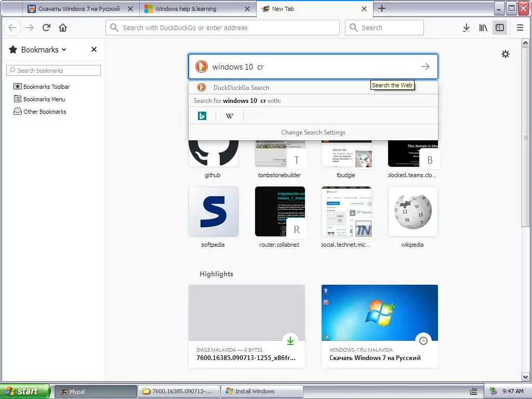This screenshot has height=399, width=532.
Task: Reload the current page
Action: 46,28
